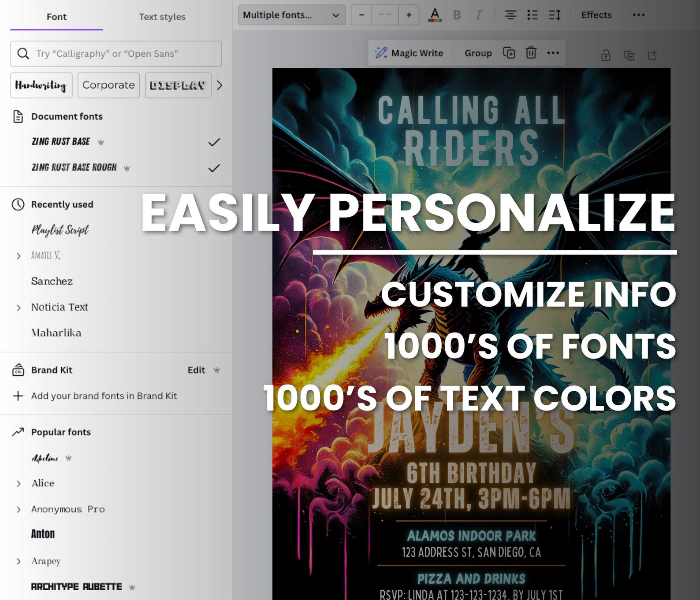Group the selected elements
Screen dimensions: 700x600
[x=478, y=53]
